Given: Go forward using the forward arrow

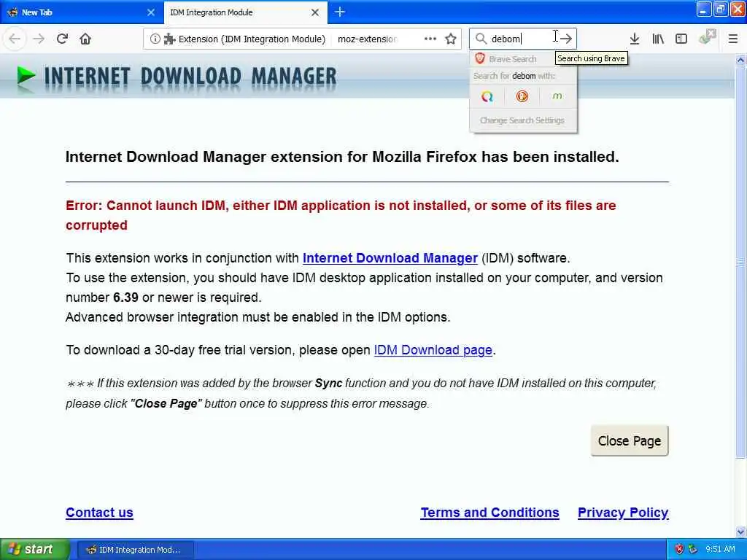Looking at the screenshot, I should [x=39, y=39].
